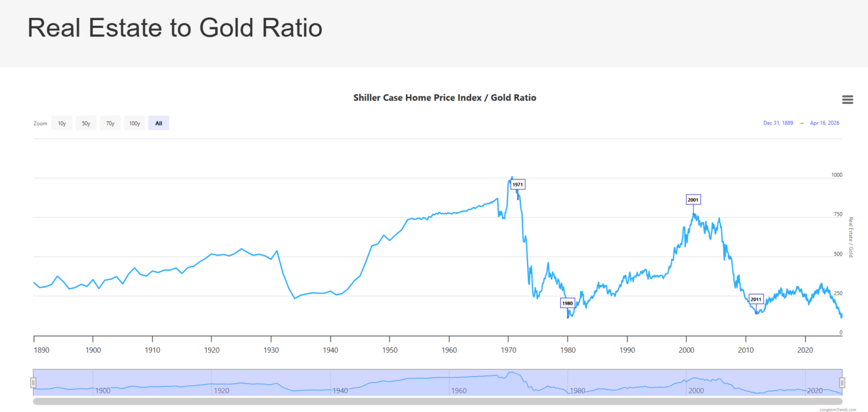Click the Dec 31, 1889 start date

point(778,123)
